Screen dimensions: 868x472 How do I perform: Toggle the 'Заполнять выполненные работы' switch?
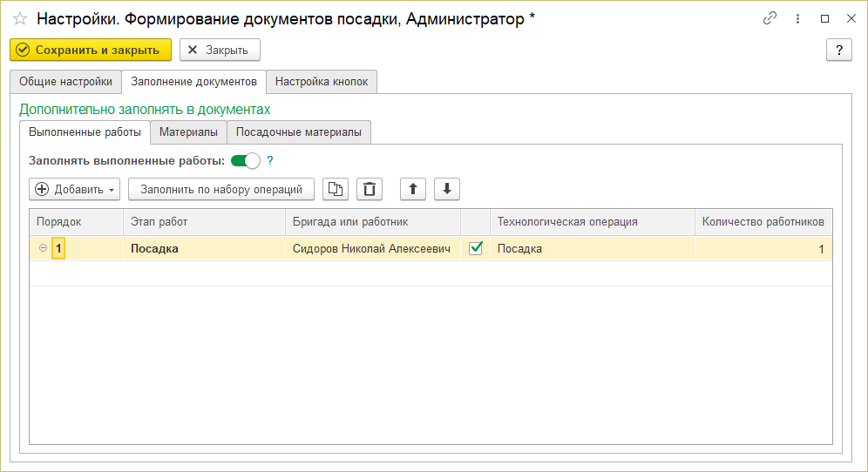(245, 160)
